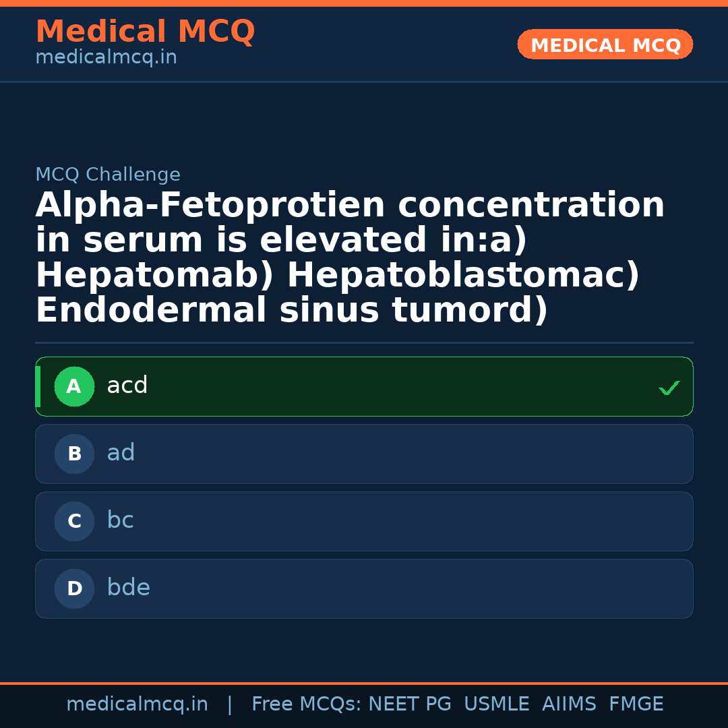Select AIIMS in the footer
Image resolution: width=728 pixels, height=728 pixels.
click(x=569, y=704)
